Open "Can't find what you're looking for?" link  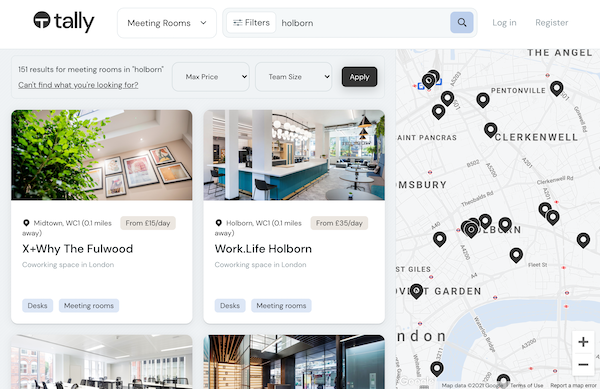pyautogui.click(x=78, y=85)
